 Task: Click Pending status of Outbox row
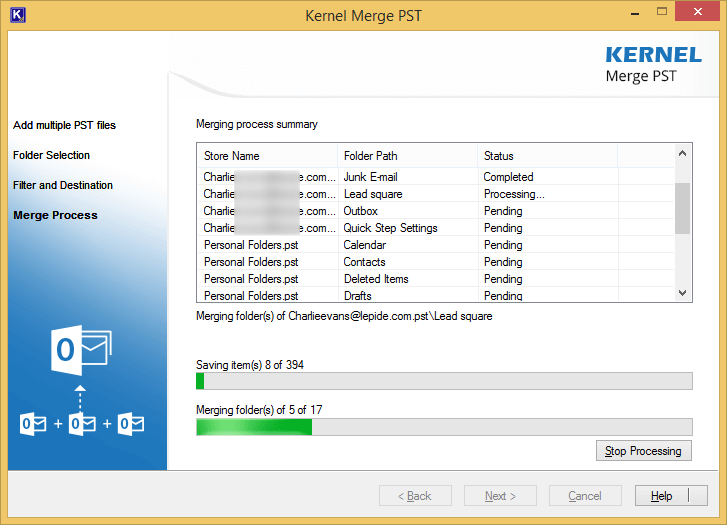[x=503, y=211]
